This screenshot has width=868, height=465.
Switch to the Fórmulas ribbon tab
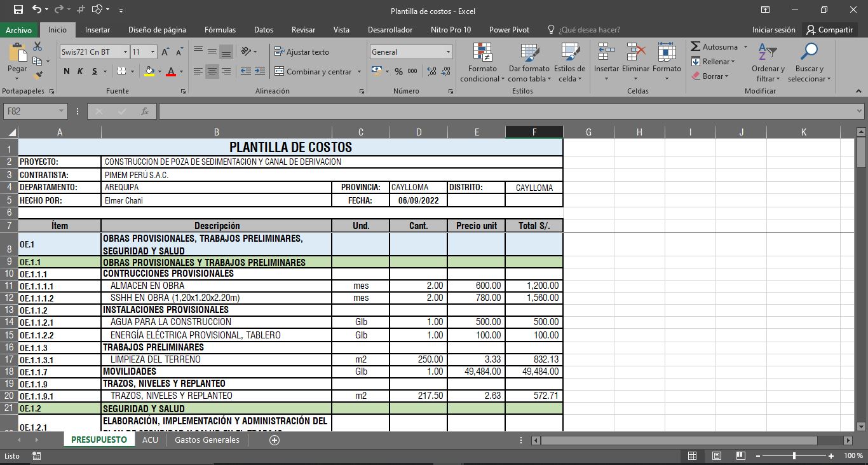[x=220, y=30]
